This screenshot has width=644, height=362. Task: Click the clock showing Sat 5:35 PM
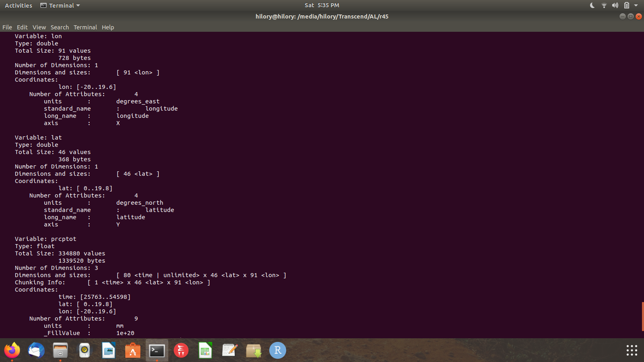point(322,5)
